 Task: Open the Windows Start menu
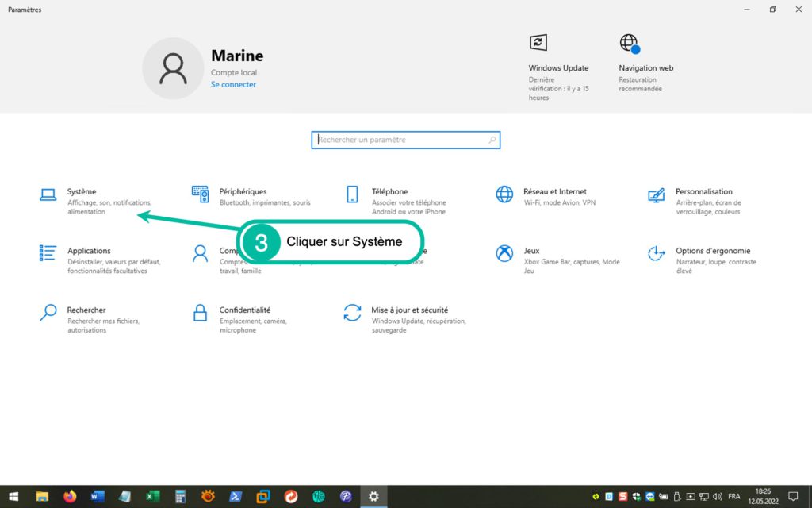point(14,496)
